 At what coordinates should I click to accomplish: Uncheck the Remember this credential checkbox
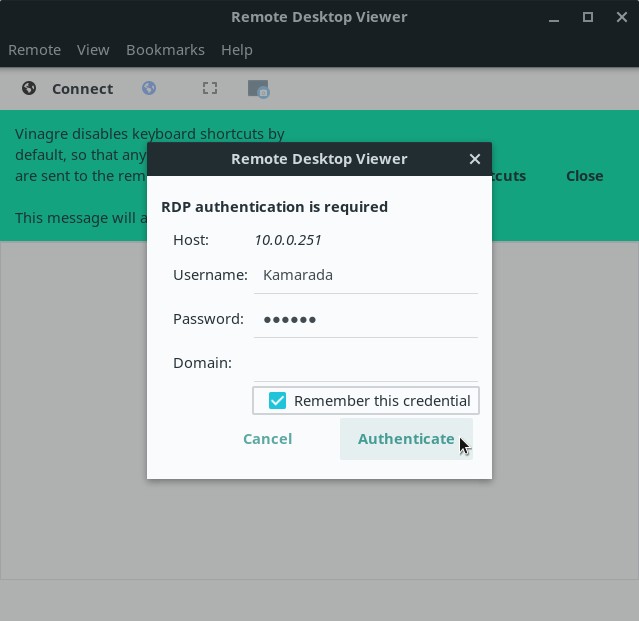[x=277, y=400]
